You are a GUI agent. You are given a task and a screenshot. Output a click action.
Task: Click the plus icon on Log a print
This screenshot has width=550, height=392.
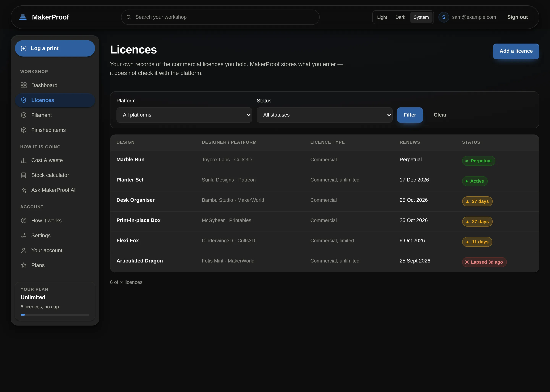[24, 49]
